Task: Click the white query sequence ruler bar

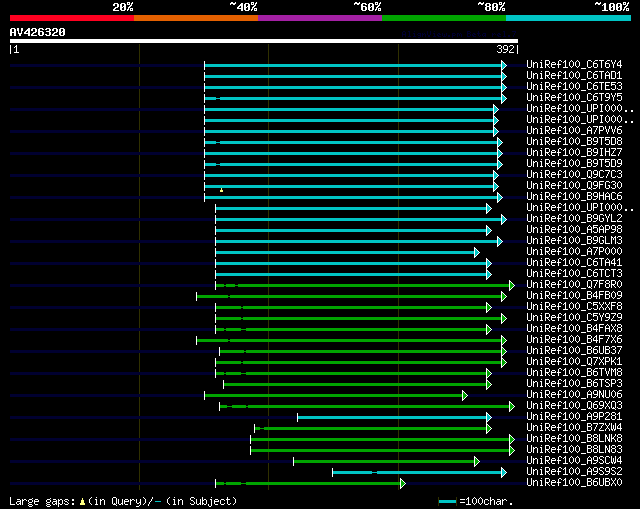Action: 264,41
